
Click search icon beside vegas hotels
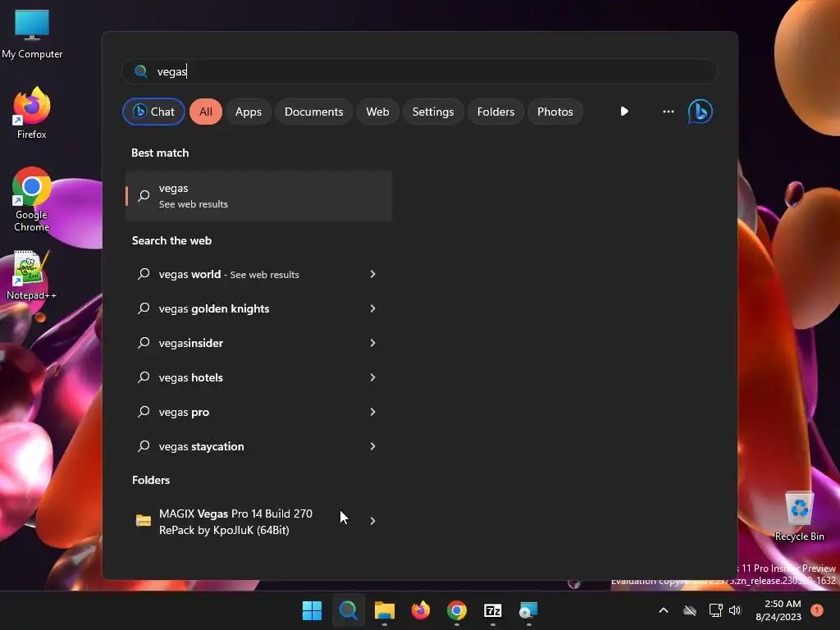tap(144, 377)
